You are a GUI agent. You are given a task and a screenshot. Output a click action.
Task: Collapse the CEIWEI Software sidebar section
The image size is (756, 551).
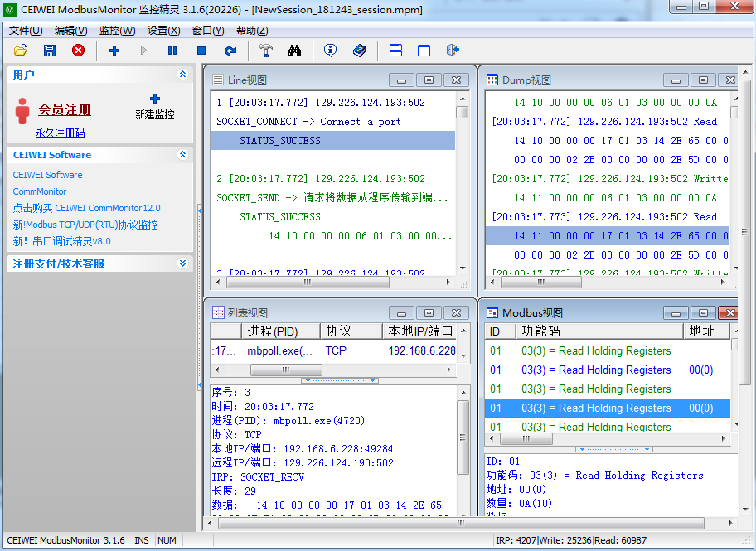182,155
